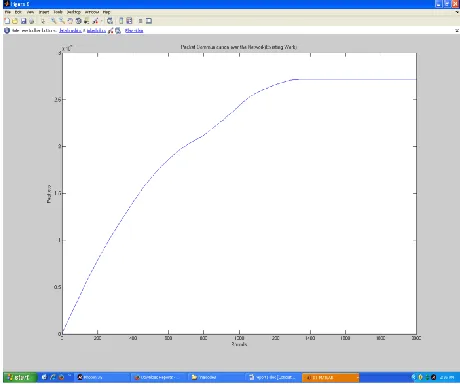
Task: Click the Print Figure icon
Action: [x=32, y=21]
